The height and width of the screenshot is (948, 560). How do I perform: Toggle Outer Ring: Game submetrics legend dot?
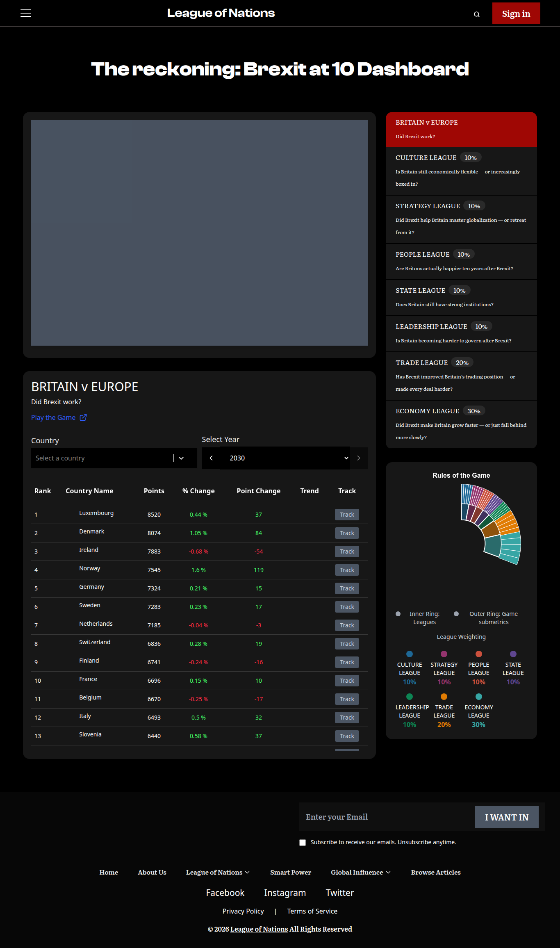pos(456,614)
